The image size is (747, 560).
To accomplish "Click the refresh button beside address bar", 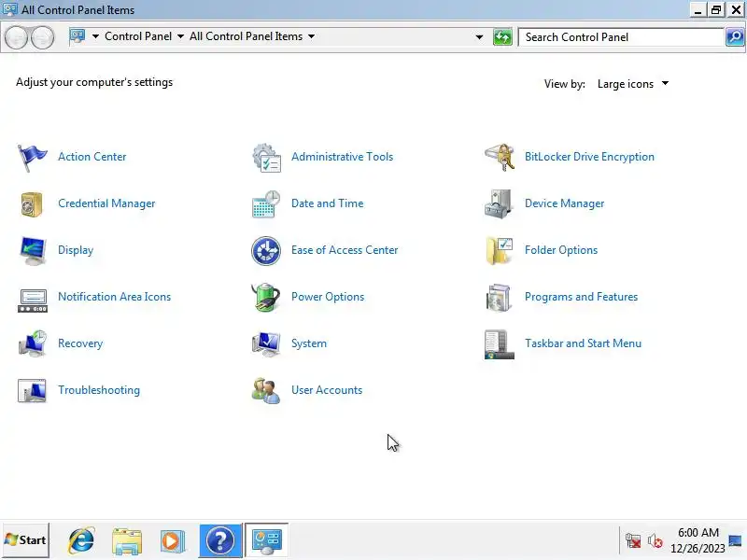I will [x=502, y=36].
